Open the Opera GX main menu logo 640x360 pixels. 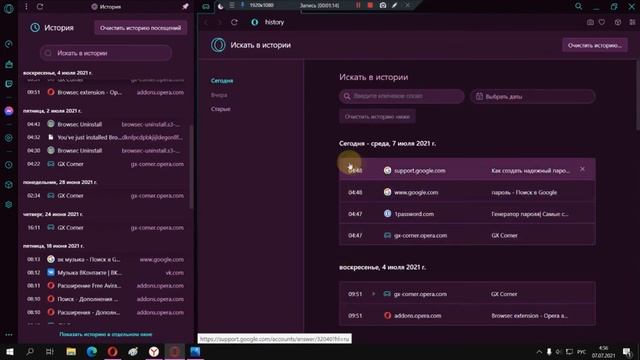click(x=9, y=8)
